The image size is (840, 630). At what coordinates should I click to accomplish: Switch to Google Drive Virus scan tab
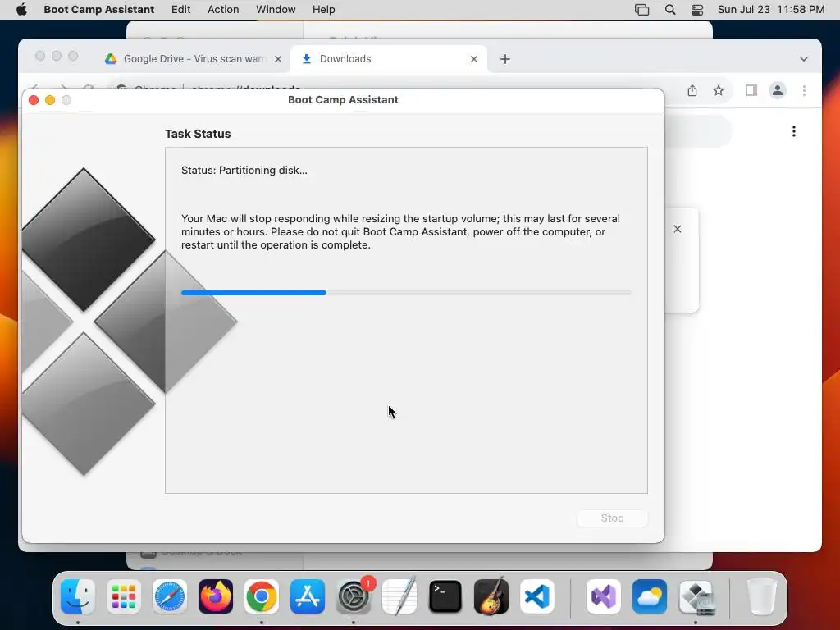pos(193,59)
